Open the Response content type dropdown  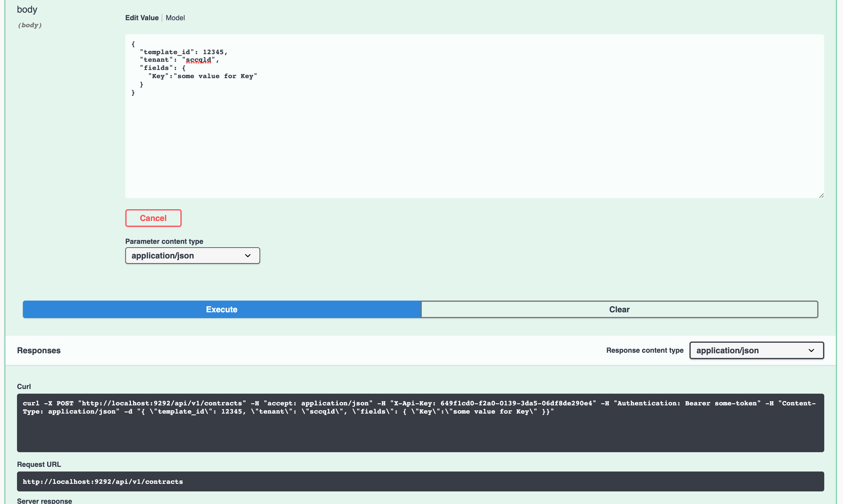pos(756,350)
